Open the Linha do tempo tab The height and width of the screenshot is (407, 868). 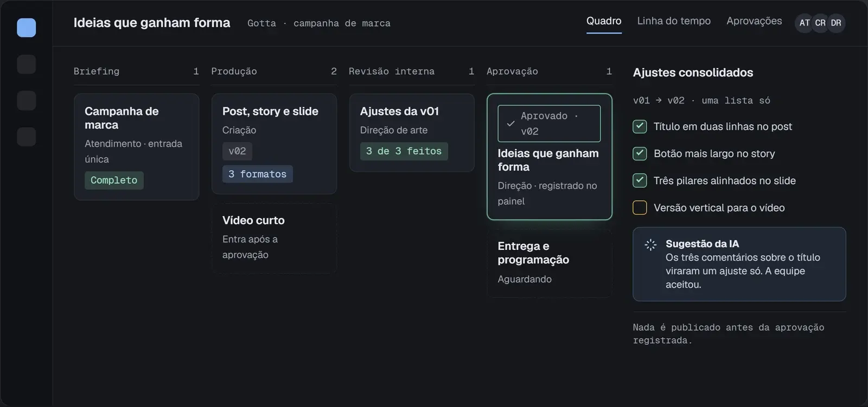(x=674, y=21)
